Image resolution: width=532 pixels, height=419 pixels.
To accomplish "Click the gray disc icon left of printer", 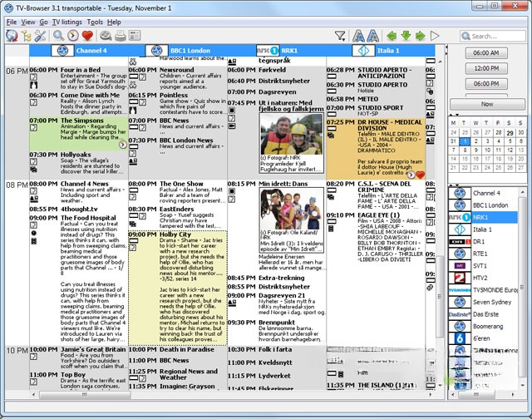I will click(x=106, y=36).
